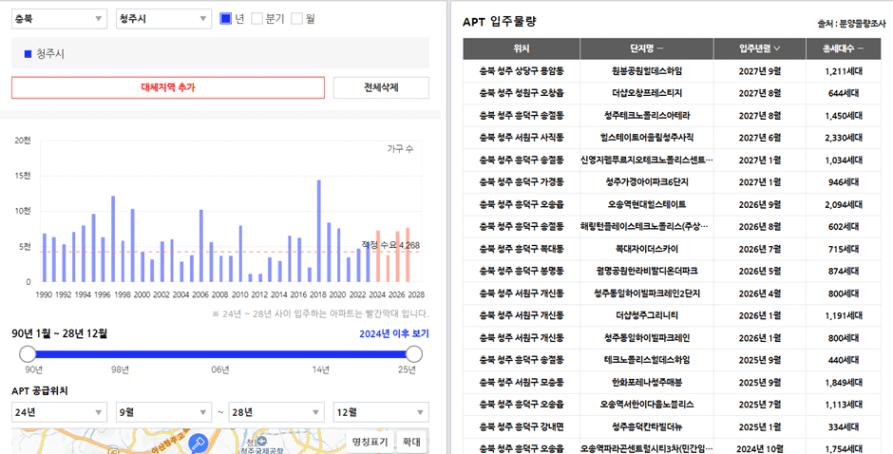Click the 전체삭제 button
The height and width of the screenshot is (454, 893).
pos(381,88)
